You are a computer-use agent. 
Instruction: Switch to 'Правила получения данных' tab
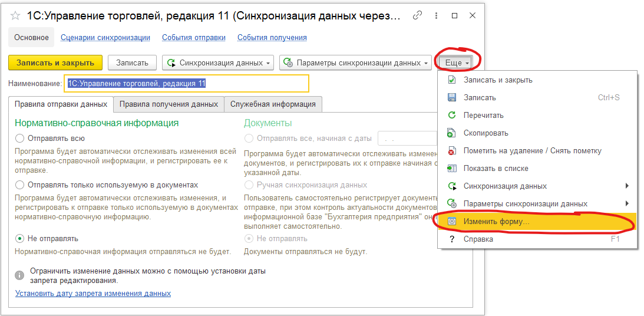pyautogui.click(x=169, y=104)
